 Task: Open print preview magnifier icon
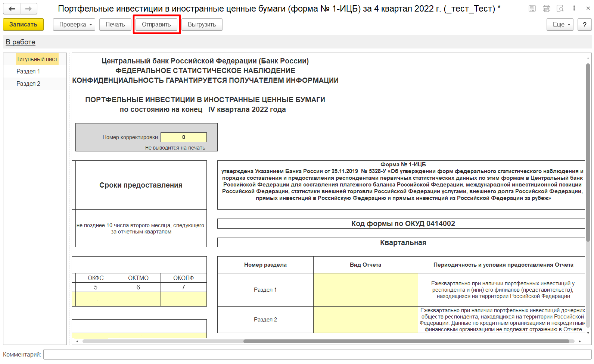click(560, 9)
